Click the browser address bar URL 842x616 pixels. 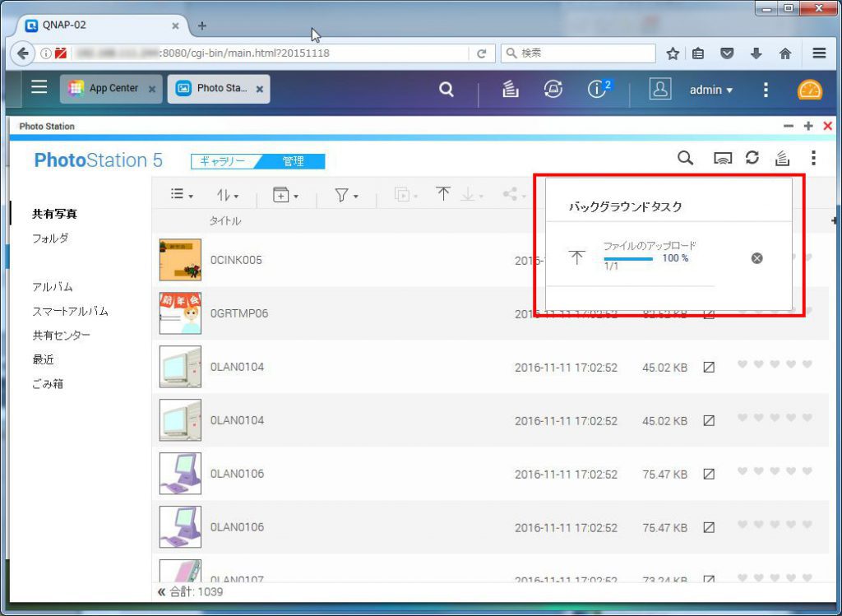click(x=246, y=53)
